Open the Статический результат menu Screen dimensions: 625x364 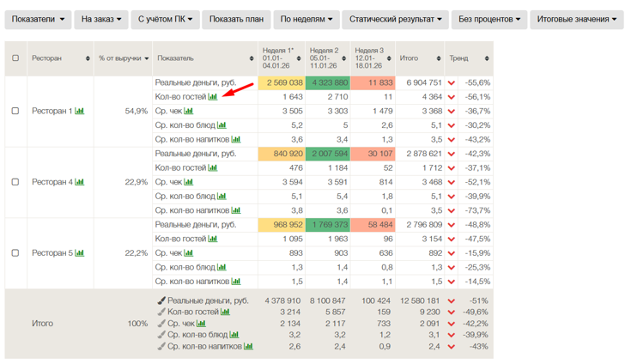tap(396, 19)
